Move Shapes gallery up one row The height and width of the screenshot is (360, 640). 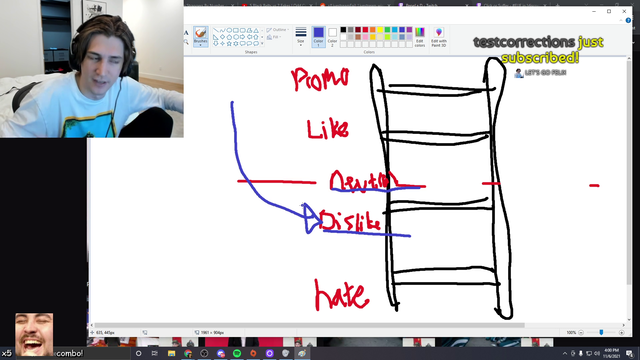coord(262,30)
